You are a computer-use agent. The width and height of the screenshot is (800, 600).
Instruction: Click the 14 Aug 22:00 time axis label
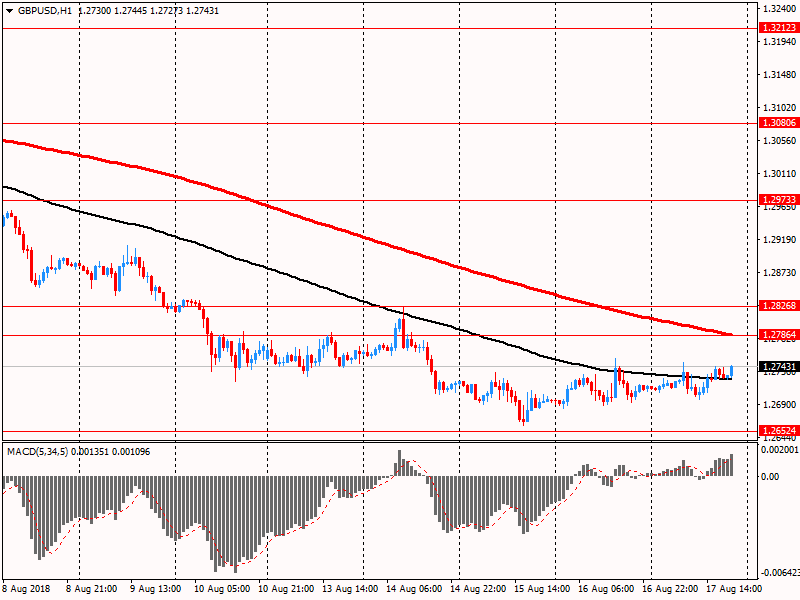(x=478, y=588)
